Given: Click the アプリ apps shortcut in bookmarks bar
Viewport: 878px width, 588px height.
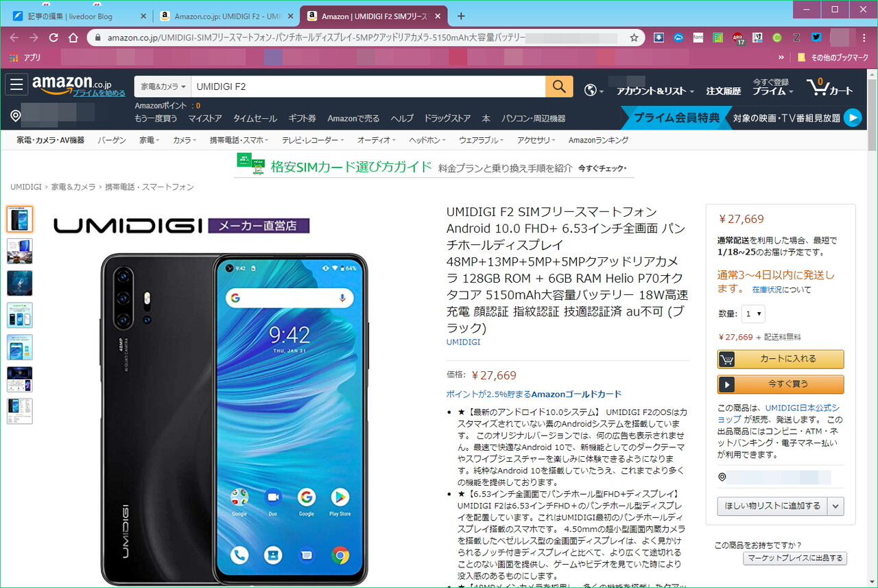Looking at the screenshot, I should coord(25,58).
